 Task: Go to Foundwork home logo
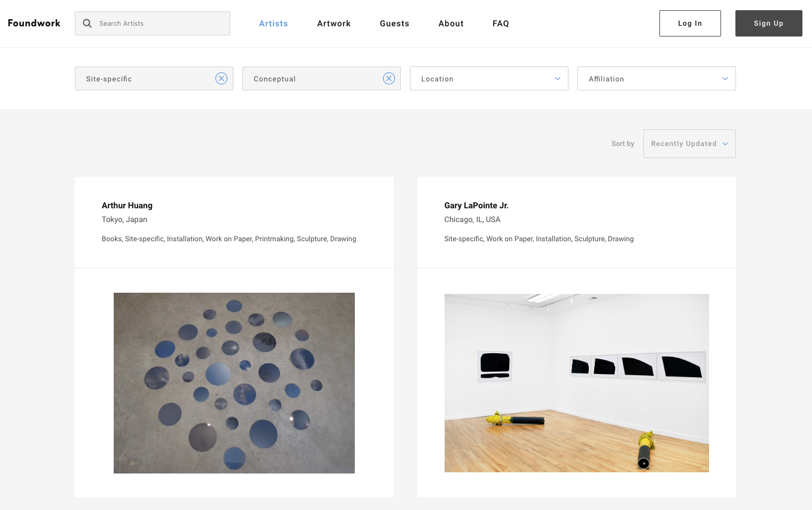34,23
